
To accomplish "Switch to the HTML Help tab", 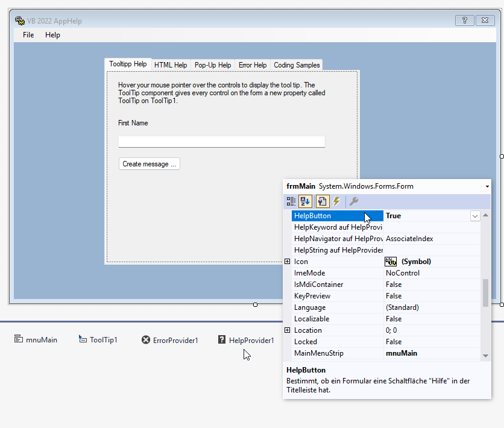I will 171,65.
